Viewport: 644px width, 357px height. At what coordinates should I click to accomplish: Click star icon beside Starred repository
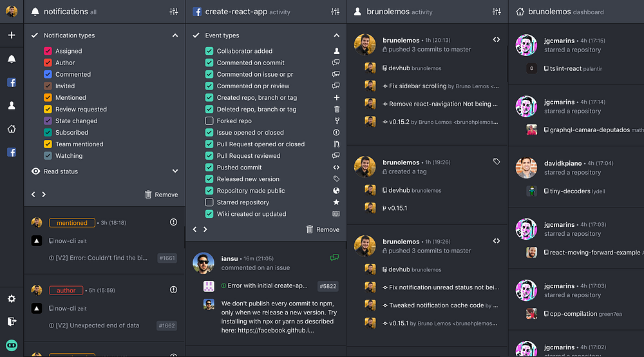pos(336,202)
